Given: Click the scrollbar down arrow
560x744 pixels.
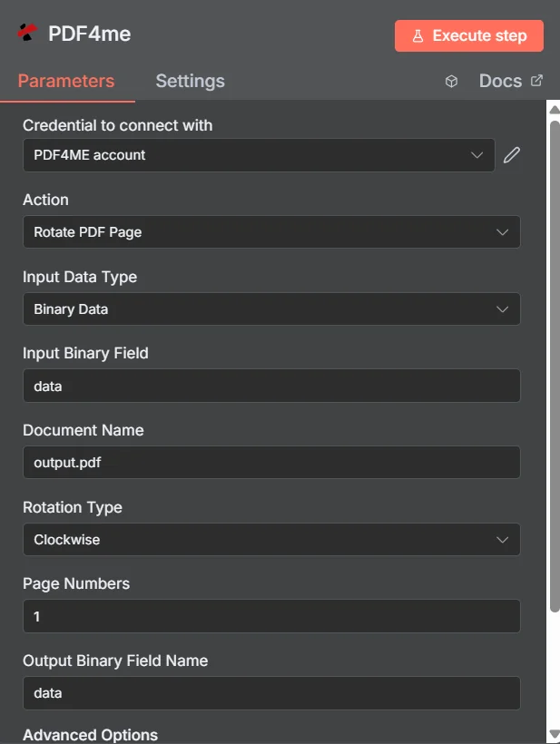Looking at the screenshot, I should pos(553,735).
